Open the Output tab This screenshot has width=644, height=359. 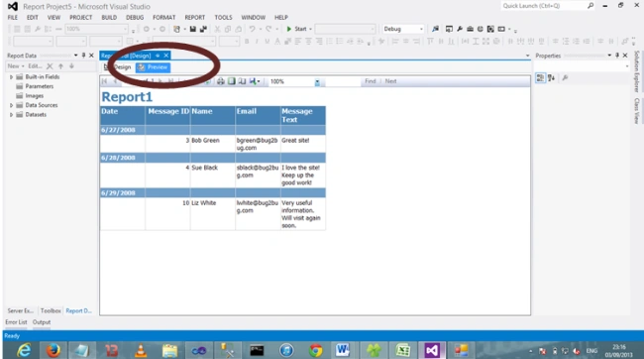click(42, 322)
